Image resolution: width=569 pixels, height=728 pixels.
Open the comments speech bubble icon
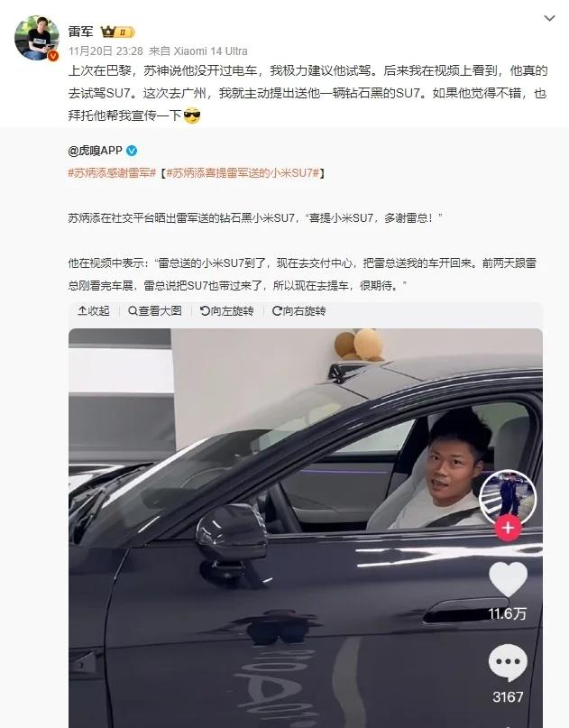pos(508,662)
